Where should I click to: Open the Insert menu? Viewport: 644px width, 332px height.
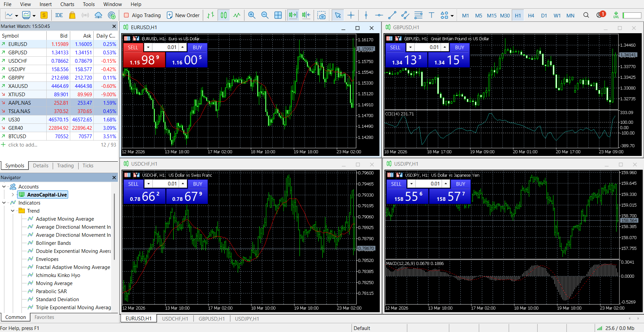46,4
